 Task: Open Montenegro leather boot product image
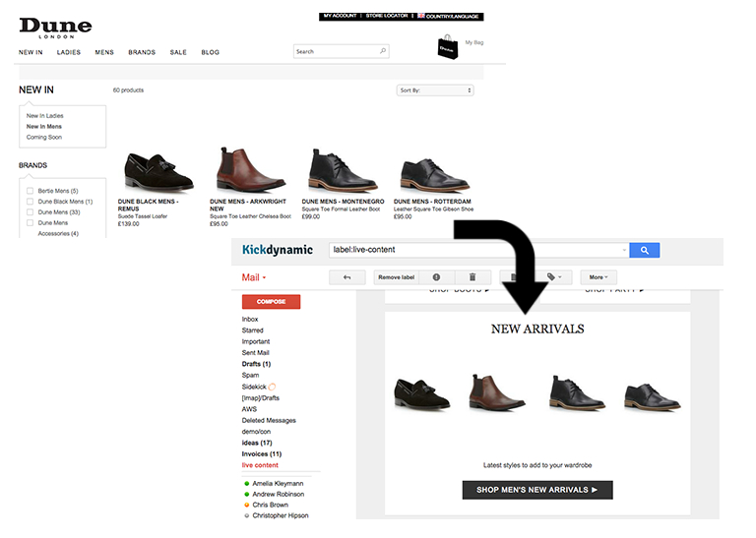(x=342, y=169)
